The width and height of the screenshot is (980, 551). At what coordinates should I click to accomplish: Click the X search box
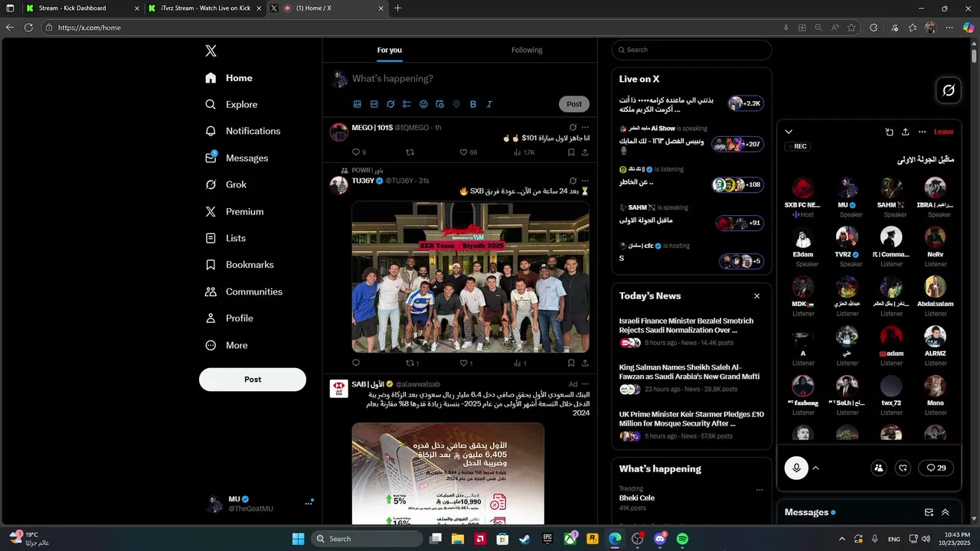click(691, 50)
